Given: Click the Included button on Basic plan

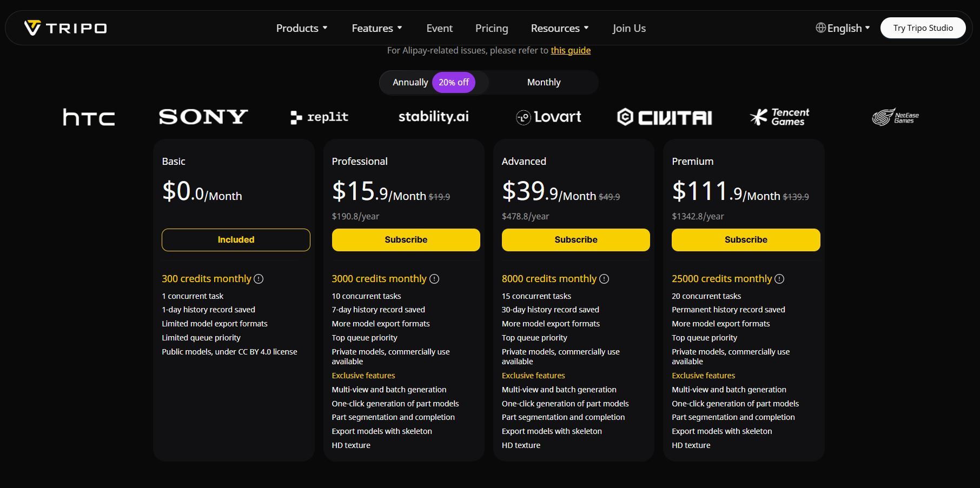Looking at the screenshot, I should pyautogui.click(x=236, y=240).
